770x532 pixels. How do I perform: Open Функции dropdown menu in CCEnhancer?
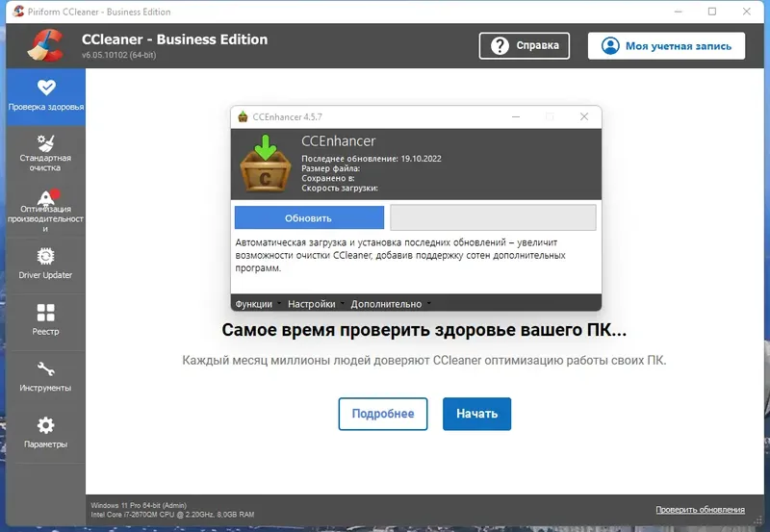(x=258, y=304)
